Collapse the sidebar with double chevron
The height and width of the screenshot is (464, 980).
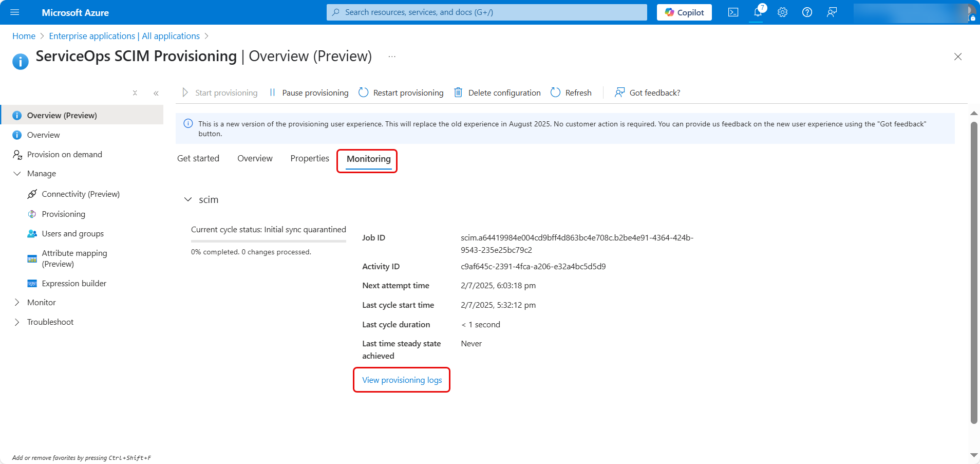click(156, 93)
